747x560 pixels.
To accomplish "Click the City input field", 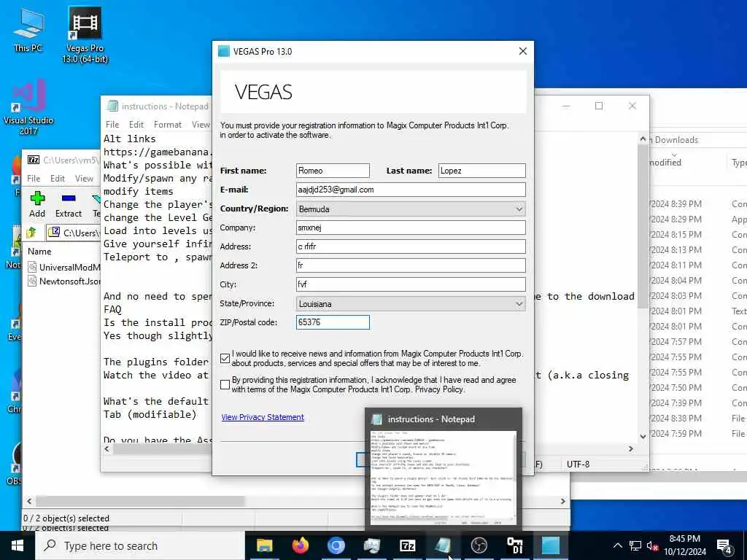I will pos(411,284).
